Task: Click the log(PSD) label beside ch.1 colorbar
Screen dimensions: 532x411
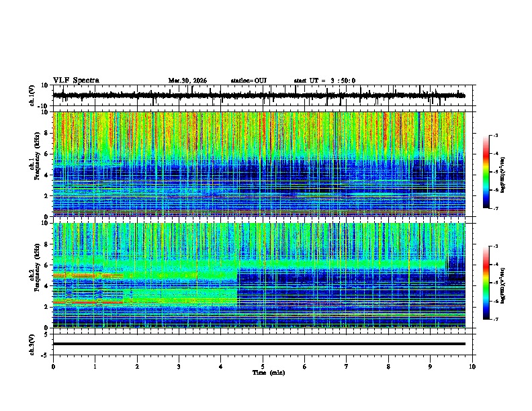Action: 502,175
